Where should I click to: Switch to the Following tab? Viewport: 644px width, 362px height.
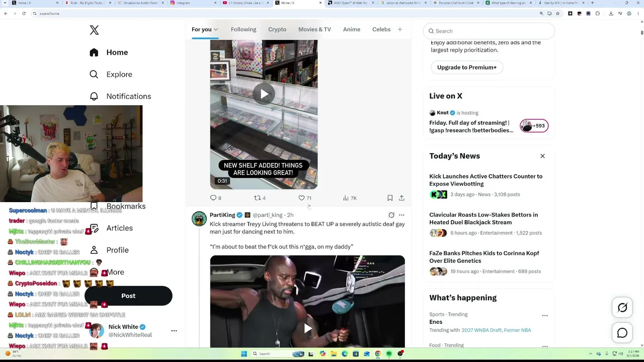244,29
